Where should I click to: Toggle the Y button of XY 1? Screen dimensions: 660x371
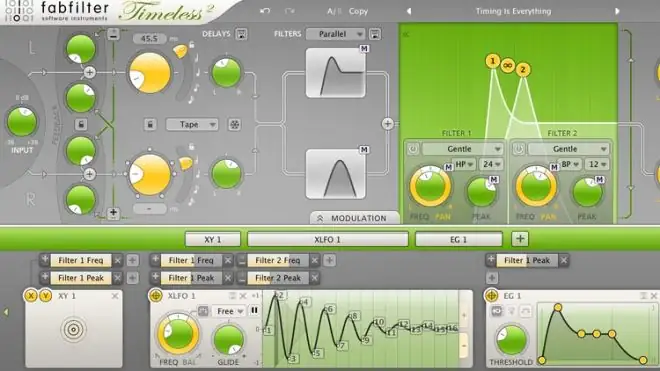click(x=45, y=296)
